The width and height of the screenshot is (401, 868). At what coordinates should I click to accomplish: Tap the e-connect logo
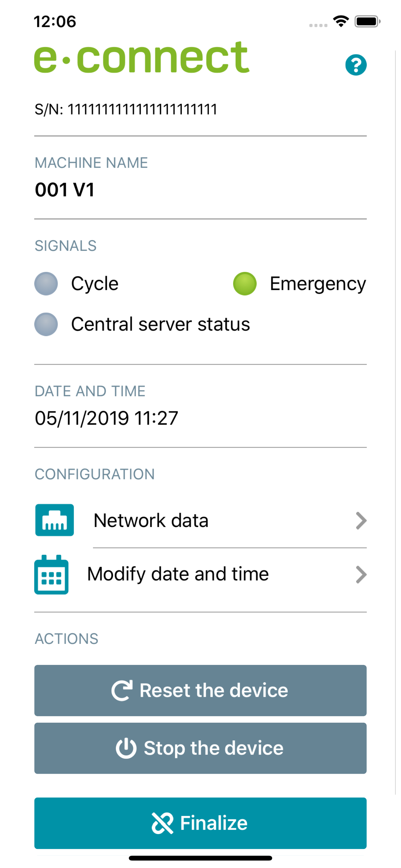(x=141, y=57)
